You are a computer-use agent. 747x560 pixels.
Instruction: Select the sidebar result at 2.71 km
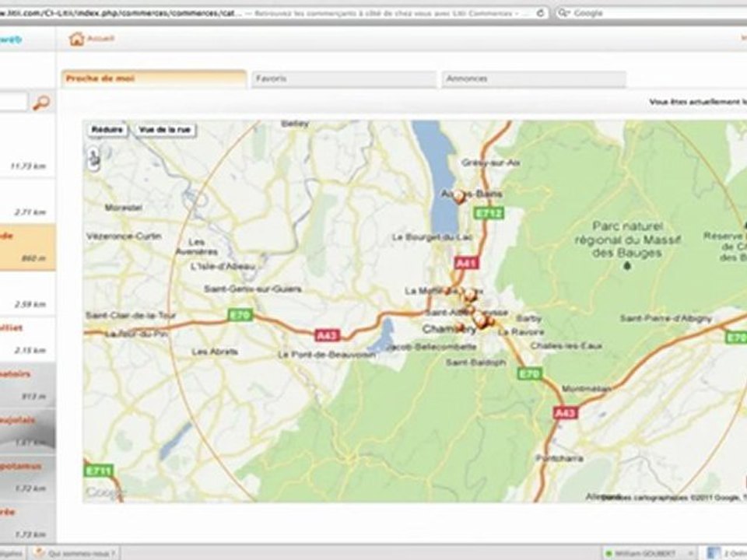(x=27, y=201)
